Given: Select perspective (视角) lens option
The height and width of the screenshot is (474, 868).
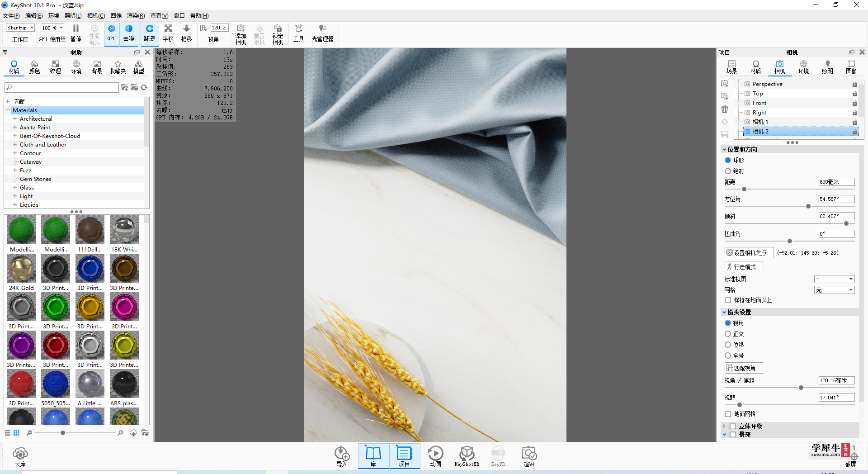Looking at the screenshot, I should (728, 323).
